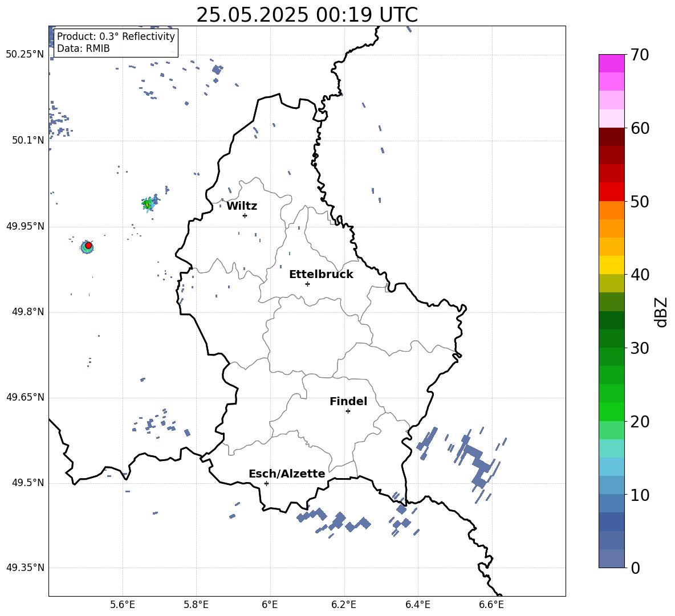
Task: Click the colorbar tick value 0
Action: click(x=635, y=568)
